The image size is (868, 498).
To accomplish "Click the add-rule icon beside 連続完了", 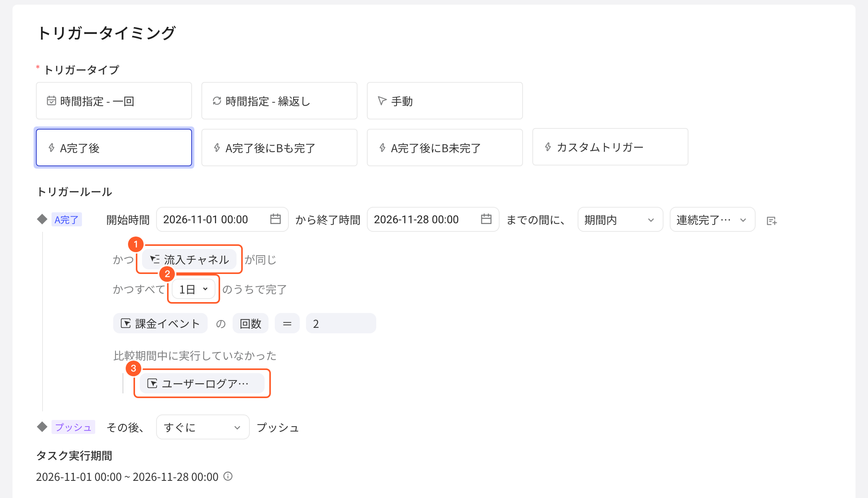I will 772,221.
